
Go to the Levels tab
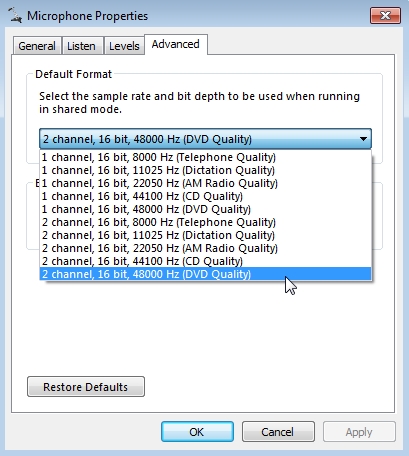pyautogui.click(x=124, y=46)
